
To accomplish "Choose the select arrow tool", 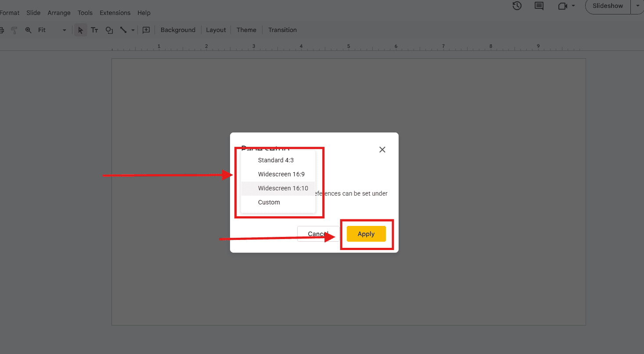I will click(80, 30).
